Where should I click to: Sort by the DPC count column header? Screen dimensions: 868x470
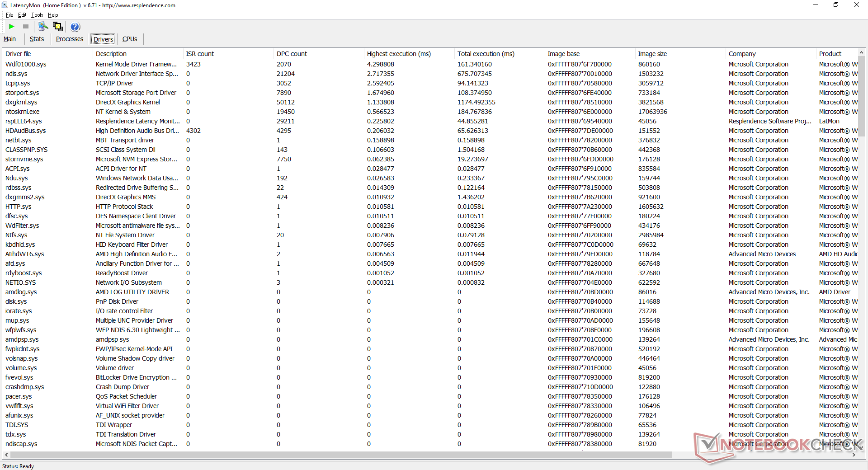pos(319,54)
